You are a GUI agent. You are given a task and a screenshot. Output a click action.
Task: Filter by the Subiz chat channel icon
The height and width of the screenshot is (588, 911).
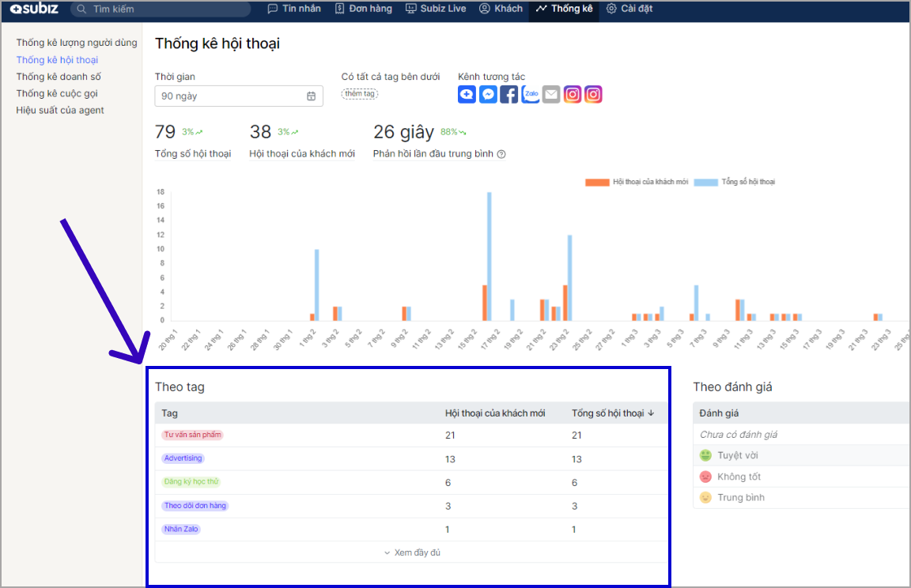click(x=467, y=95)
